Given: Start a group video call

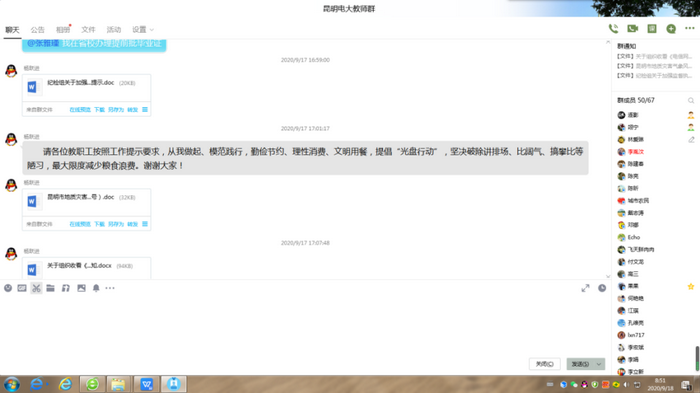Looking at the screenshot, I should pyautogui.click(x=633, y=29).
